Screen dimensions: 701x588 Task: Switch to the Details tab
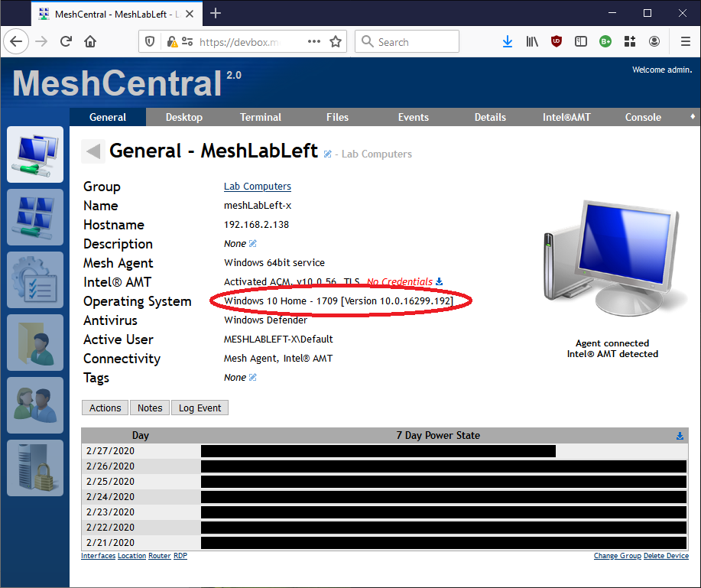point(490,117)
